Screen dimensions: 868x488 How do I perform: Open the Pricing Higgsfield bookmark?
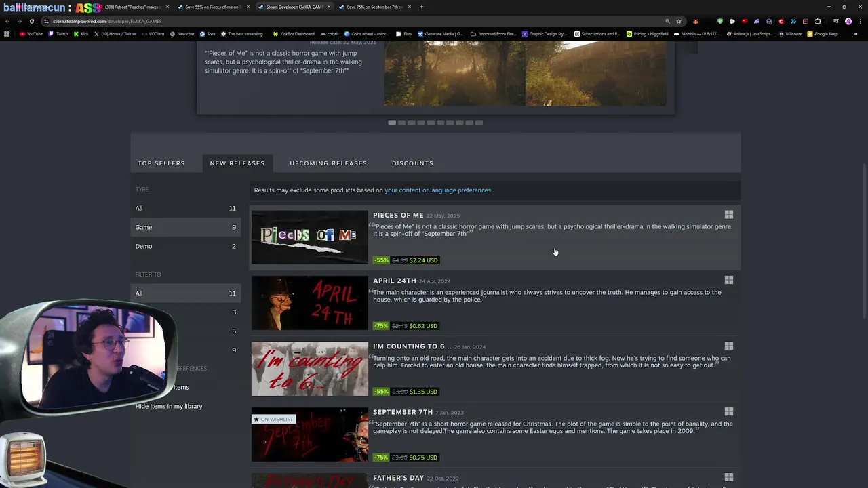[x=648, y=34]
